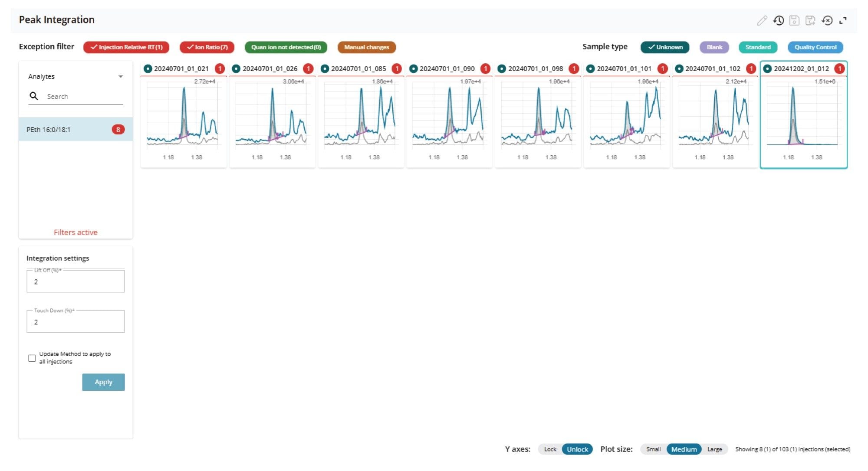Toggle Ion Ratio (7) exception filter
This screenshot has width=868, height=471.
coord(207,47)
